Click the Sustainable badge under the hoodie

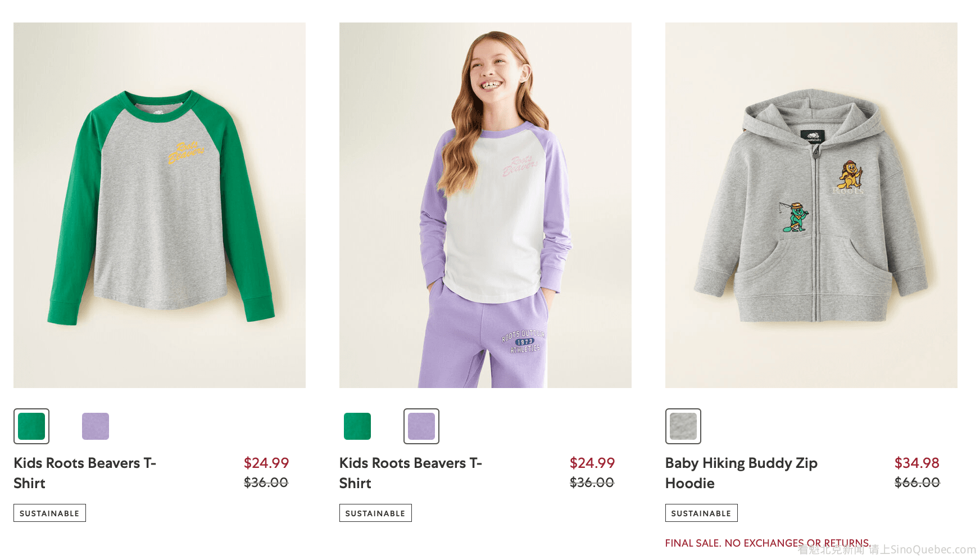click(x=701, y=513)
